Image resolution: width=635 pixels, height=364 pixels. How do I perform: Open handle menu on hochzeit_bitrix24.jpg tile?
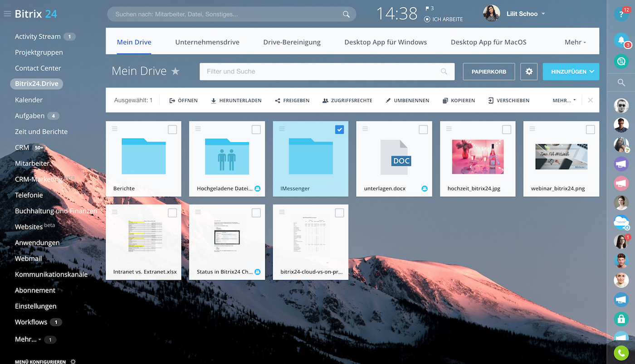449,129
